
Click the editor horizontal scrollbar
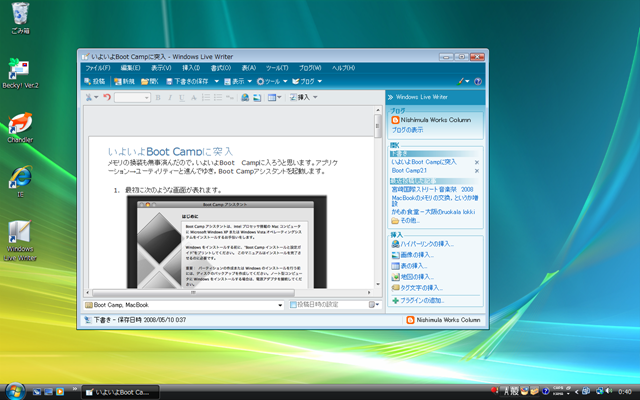(193, 293)
